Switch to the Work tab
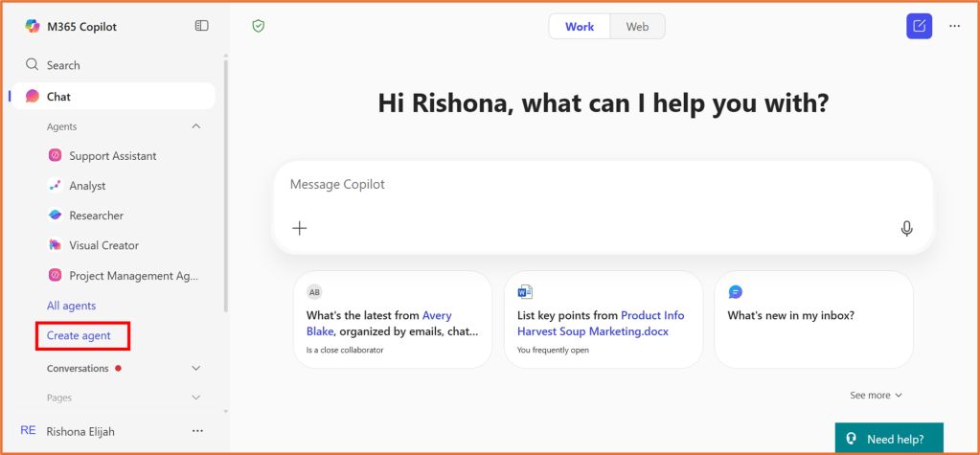This screenshot has width=980, height=455. coord(580,27)
